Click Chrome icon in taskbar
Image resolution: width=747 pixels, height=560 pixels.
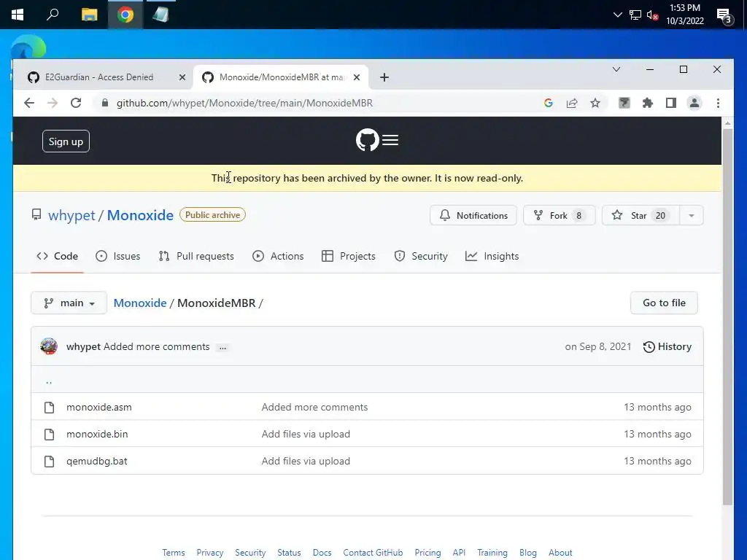125,15
